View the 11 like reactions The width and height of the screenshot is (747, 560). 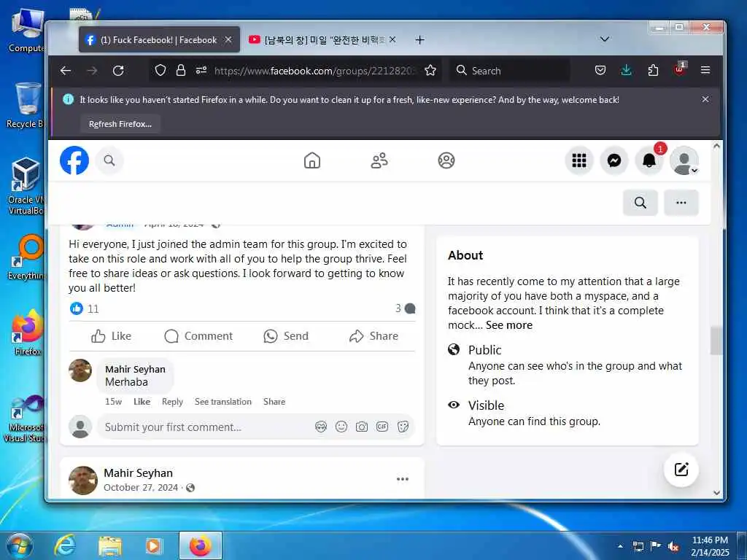(85, 309)
